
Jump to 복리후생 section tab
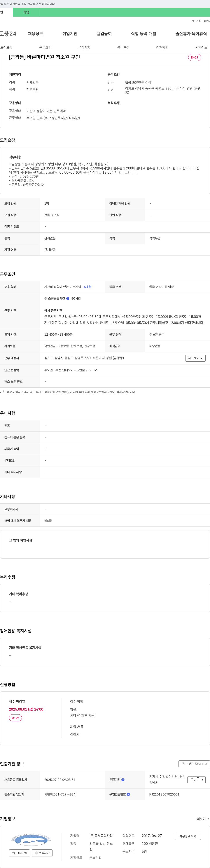point(123,48)
